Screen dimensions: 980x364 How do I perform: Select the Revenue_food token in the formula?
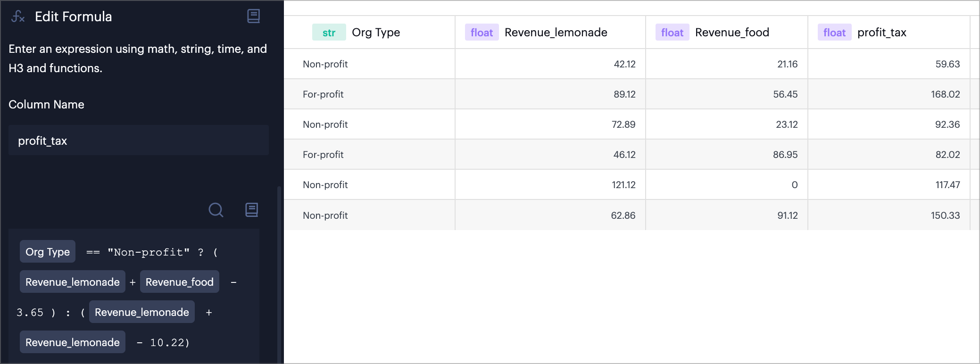180,282
